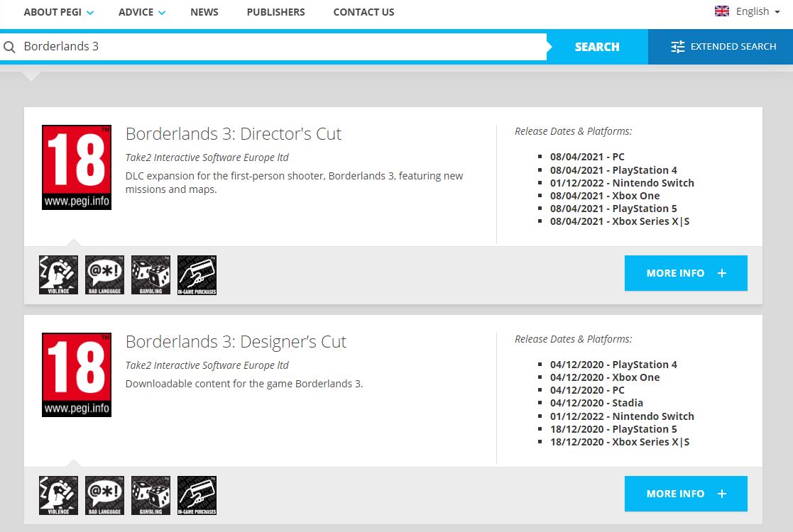Click the search field containing Borderlands 3
Screen dimensions: 793x532
[x=273, y=47]
